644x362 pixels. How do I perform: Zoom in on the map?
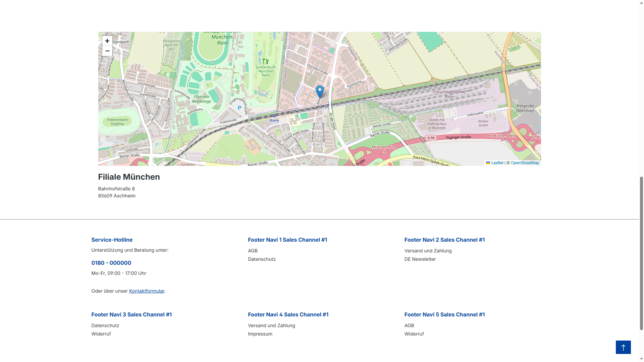tap(107, 41)
